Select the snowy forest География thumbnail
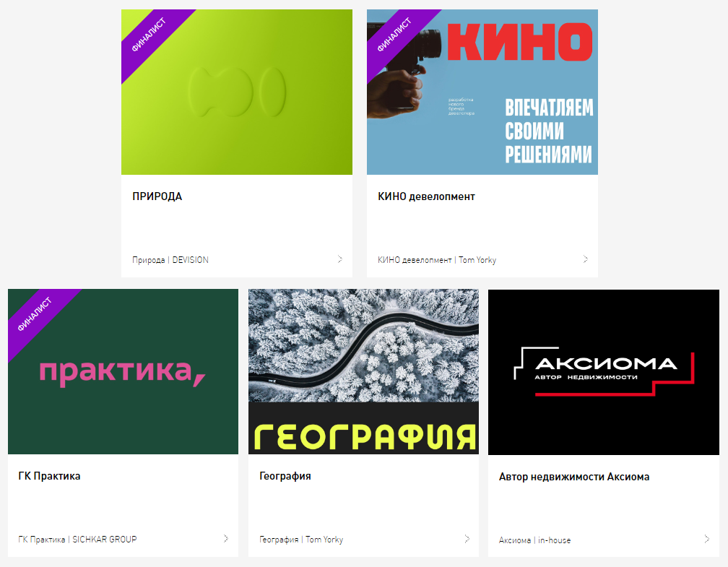The height and width of the screenshot is (567, 728). click(363, 371)
